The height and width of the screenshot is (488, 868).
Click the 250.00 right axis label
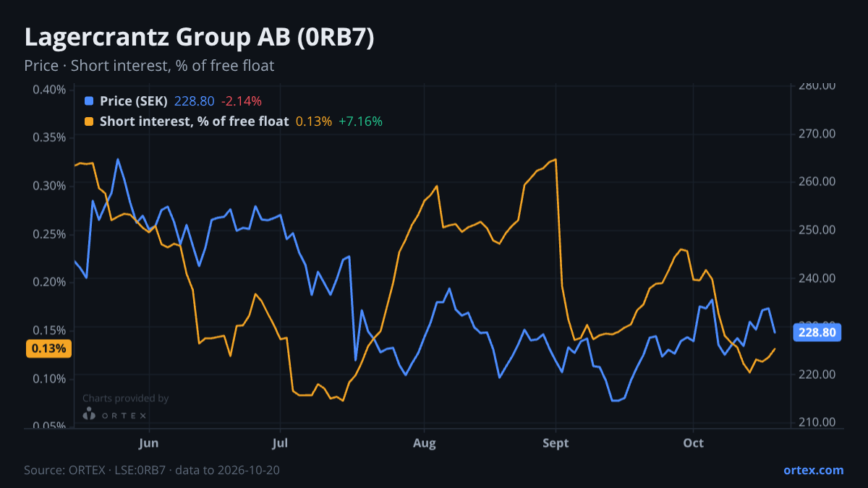coord(817,230)
